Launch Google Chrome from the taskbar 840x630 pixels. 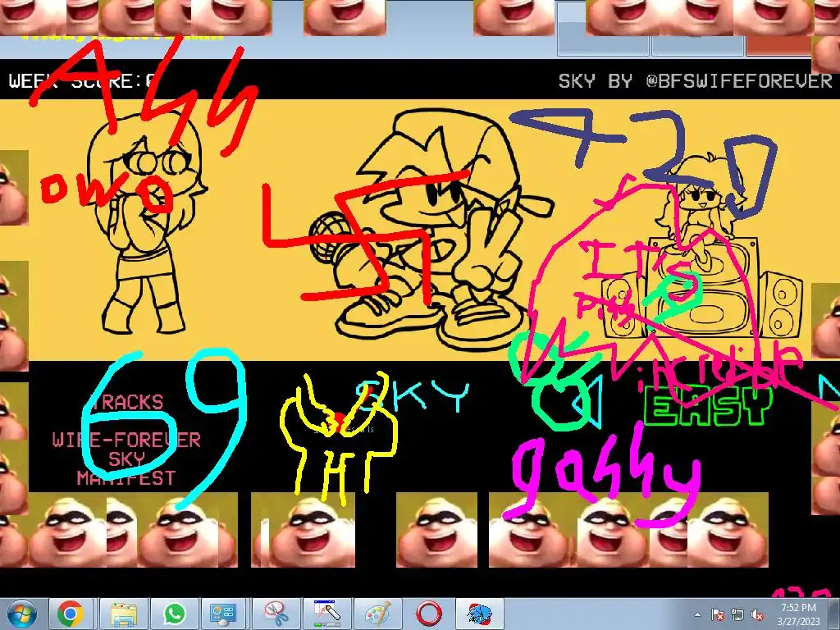[71, 614]
